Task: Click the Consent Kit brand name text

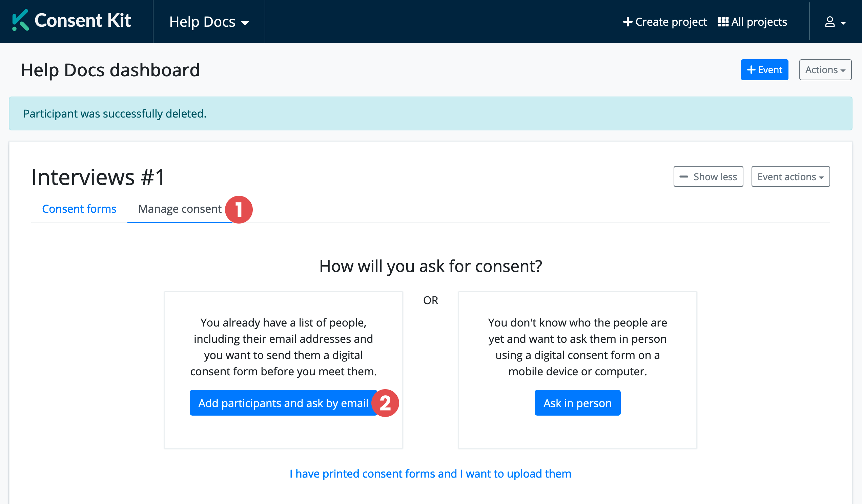Action: [x=83, y=20]
